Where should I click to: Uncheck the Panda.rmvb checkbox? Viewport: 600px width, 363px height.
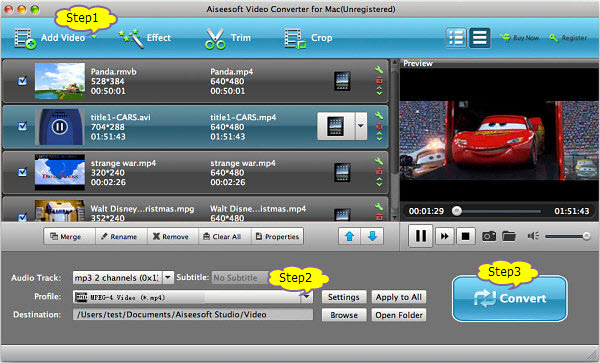(x=22, y=81)
